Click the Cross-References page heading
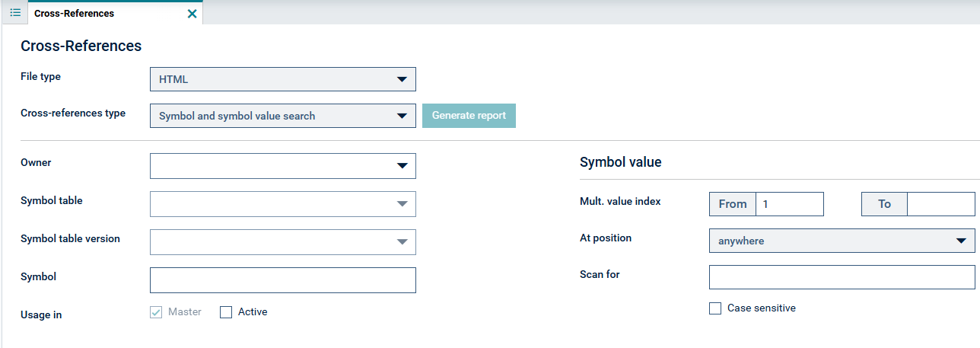Viewport: 980px width, 348px height. click(x=81, y=46)
